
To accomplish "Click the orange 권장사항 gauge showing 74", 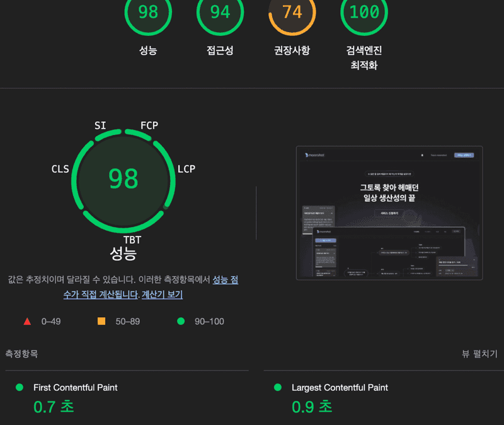I will pos(292,13).
